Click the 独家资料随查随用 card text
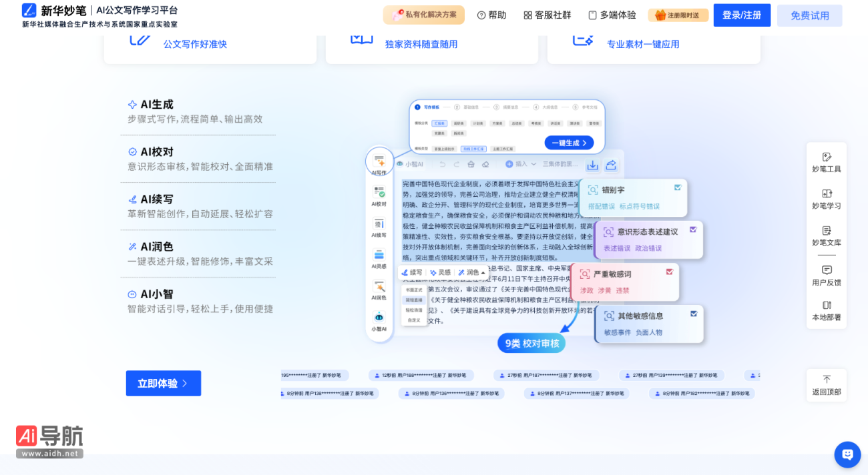The height and width of the screenshot is (475, 868). pyautogui.click(x=421, y=44)
